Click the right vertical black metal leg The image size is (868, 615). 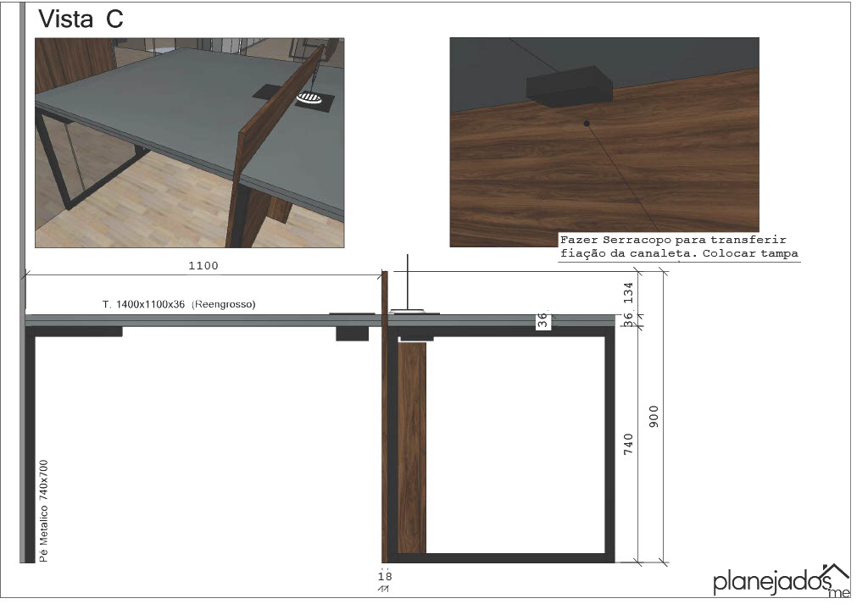[x=609, y=445]
